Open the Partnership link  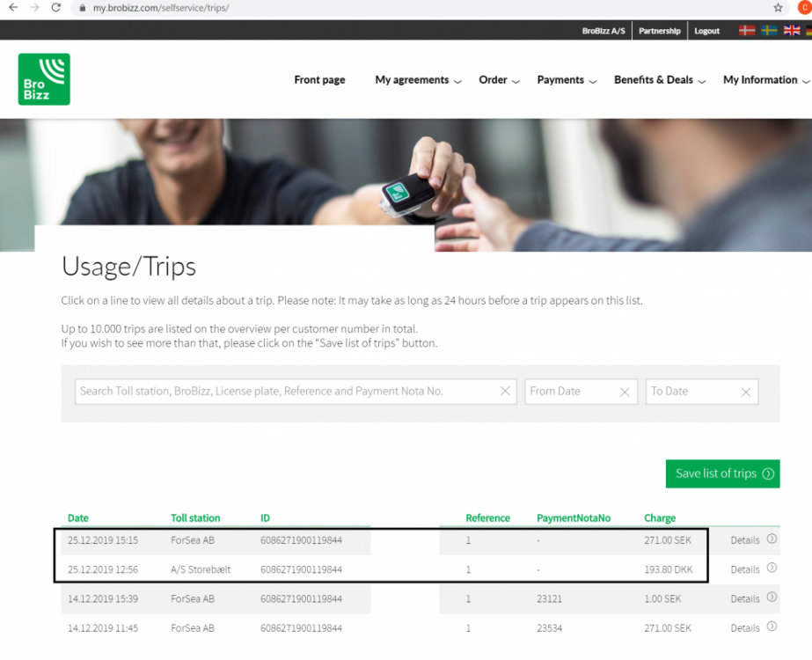point(659,31)
